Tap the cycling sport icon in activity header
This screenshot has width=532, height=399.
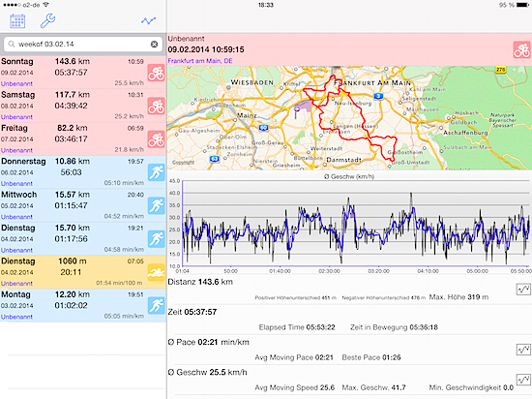[x=521, y=50]
